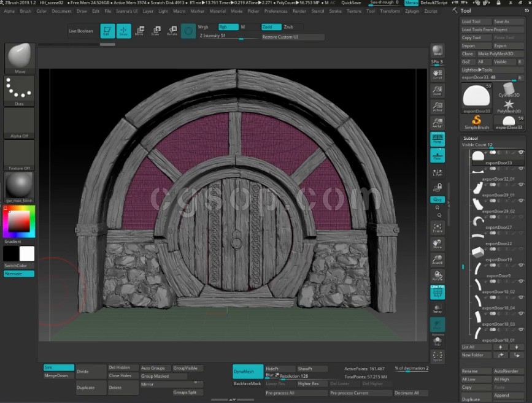
Task: Select the Rotate transform icon in top shelf
Action: pyautogui.click(x=172, y=31)
